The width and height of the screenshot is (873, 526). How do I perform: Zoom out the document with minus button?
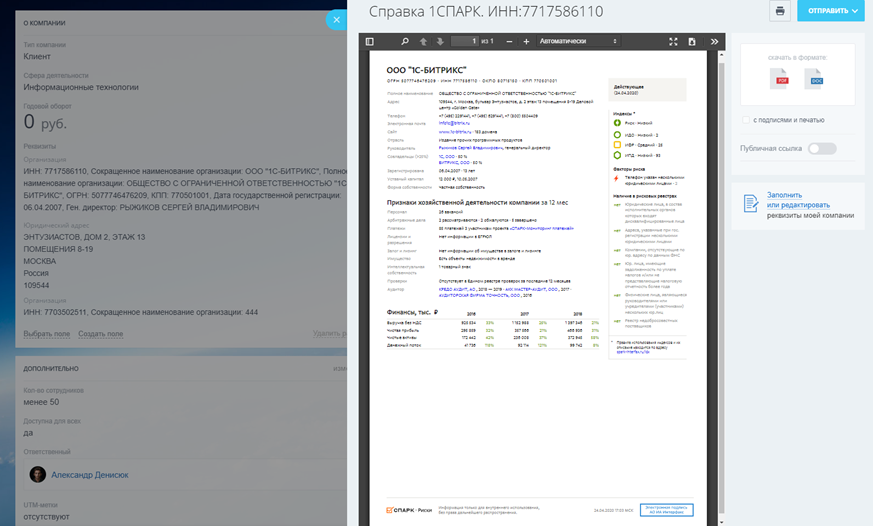tap(510, 42)
